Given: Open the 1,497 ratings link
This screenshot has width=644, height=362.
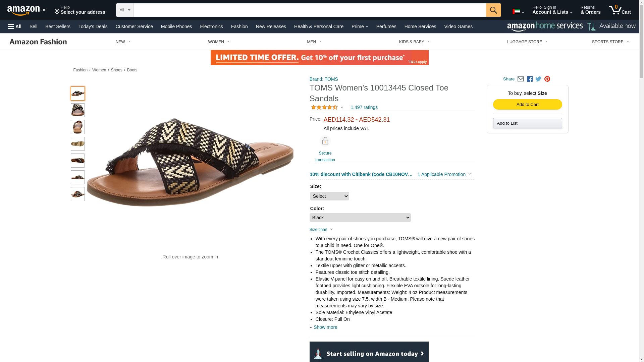Looking at the screenshot, I should (x=364, y=107).
